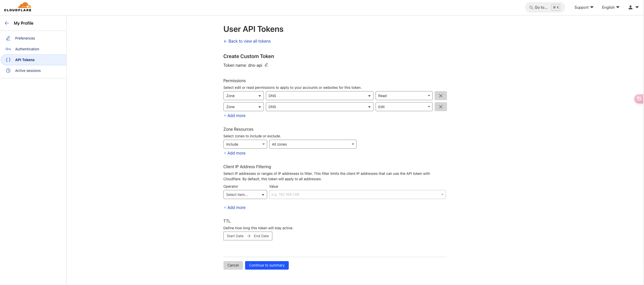
Task: Click Continue to summary
Action: [x=267, y=265]
